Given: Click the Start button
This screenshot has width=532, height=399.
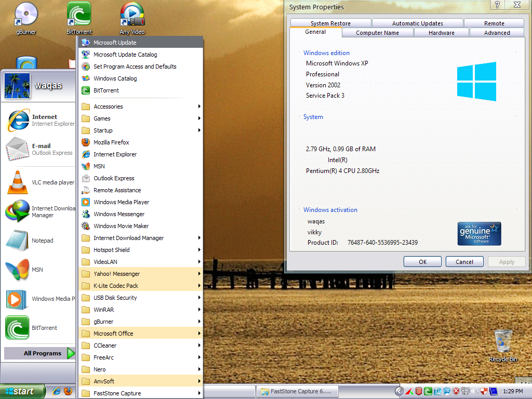Looking at the screenshot, I should click(22, 392).
